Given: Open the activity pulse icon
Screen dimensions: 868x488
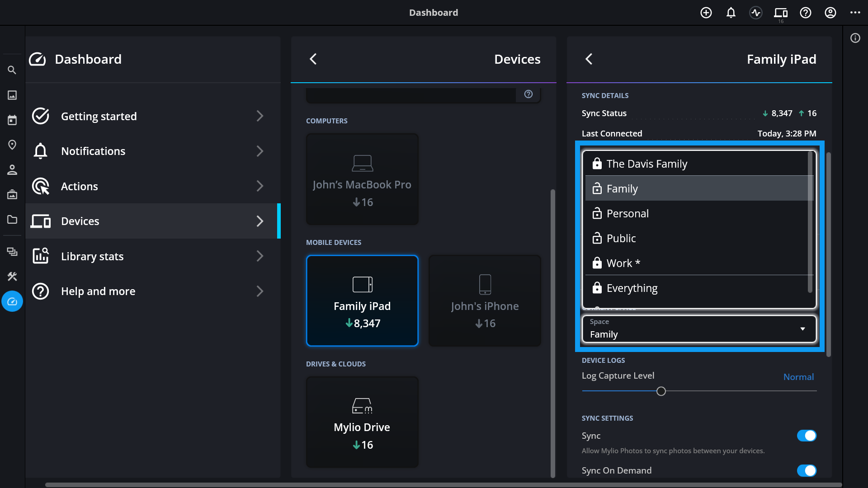Looking at the screenshot, I should coord(756,13).
